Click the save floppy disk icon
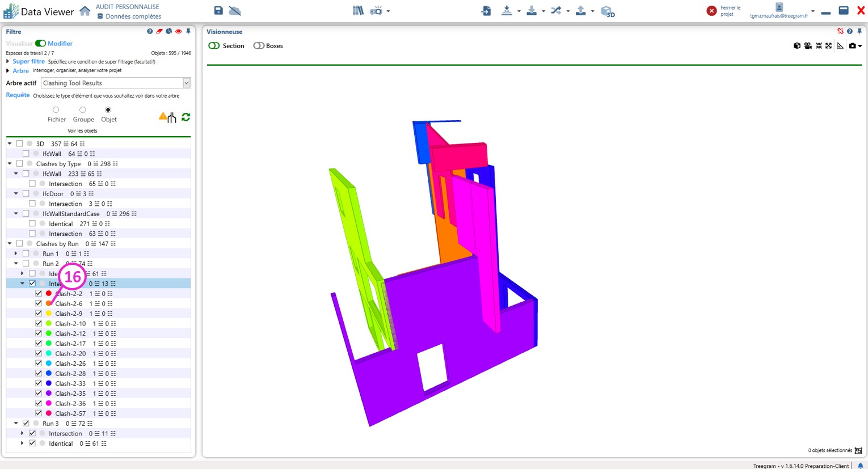 218,11
